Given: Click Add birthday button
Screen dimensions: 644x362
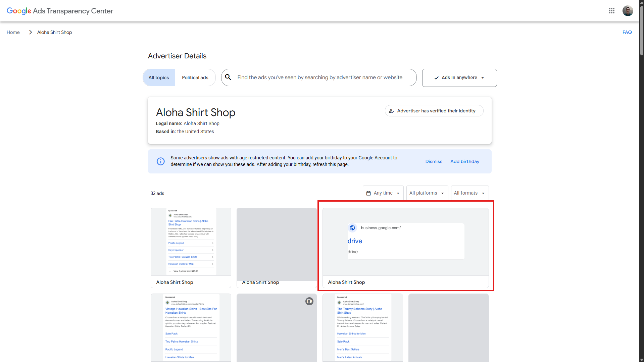Looking at the screenshot, I should (x=464, y=161).
